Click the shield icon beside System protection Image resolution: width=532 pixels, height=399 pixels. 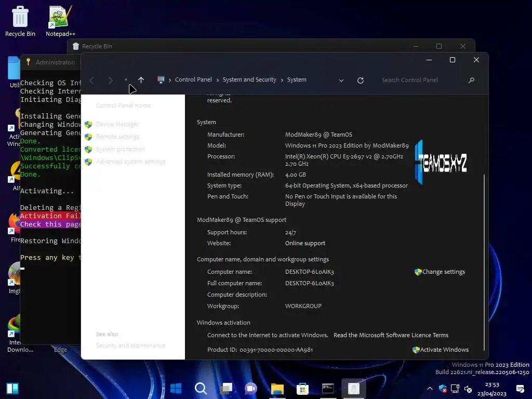click(88, 150)
